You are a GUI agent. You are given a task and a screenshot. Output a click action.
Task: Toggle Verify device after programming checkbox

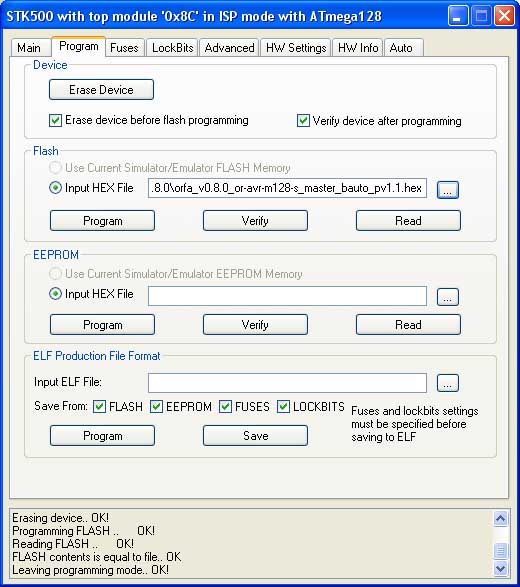pos(303,121)
